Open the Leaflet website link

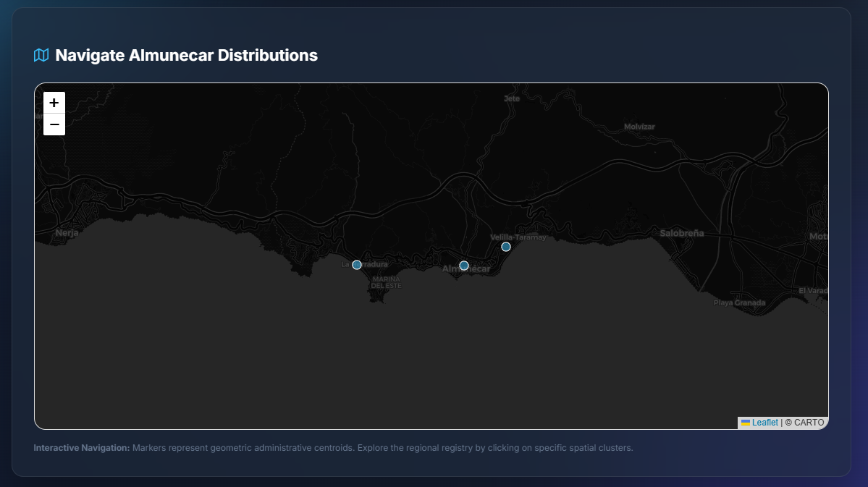[764, 423]
